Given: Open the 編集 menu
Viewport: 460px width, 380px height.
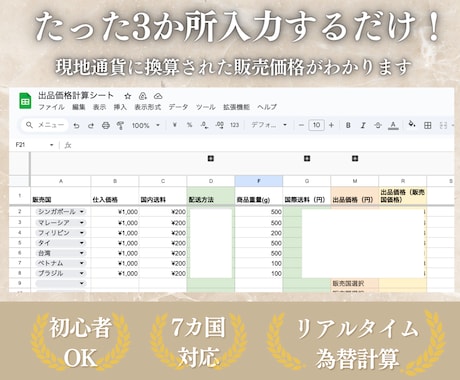Looking at the screenshot, I should [x=79, y=107].
